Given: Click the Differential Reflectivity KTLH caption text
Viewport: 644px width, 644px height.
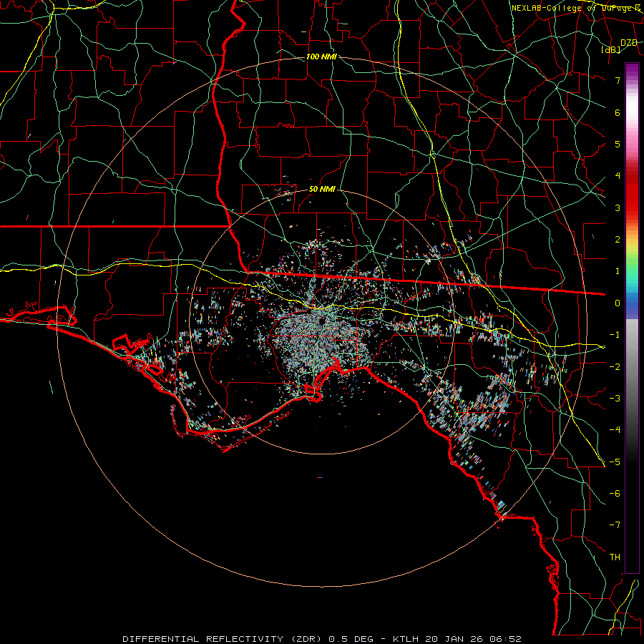Looking at the screenshot, I should (322, 639).
